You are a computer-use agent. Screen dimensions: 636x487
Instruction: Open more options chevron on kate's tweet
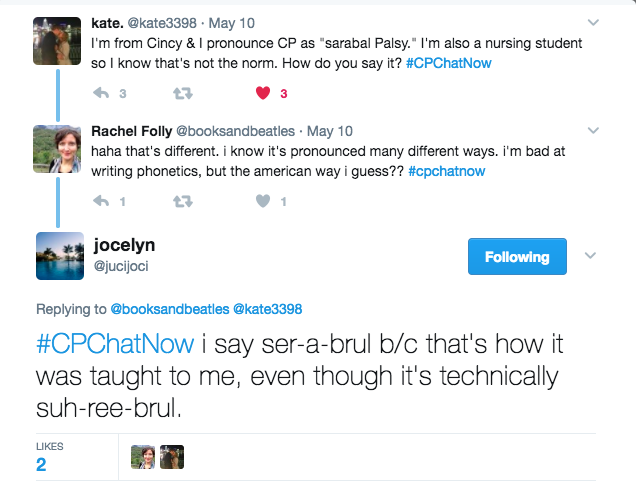(593, 21)
